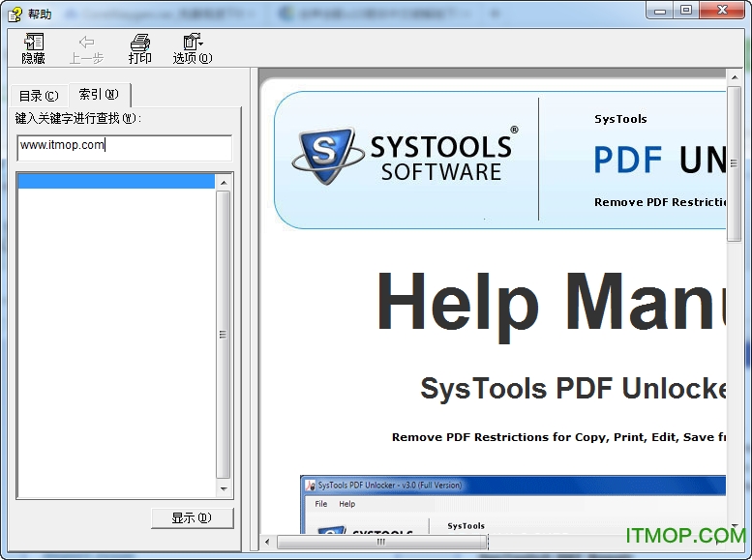Click the 'SysTools PDF Unlocker' subtitle text
The image size is (752, 560).
point(573,388)
